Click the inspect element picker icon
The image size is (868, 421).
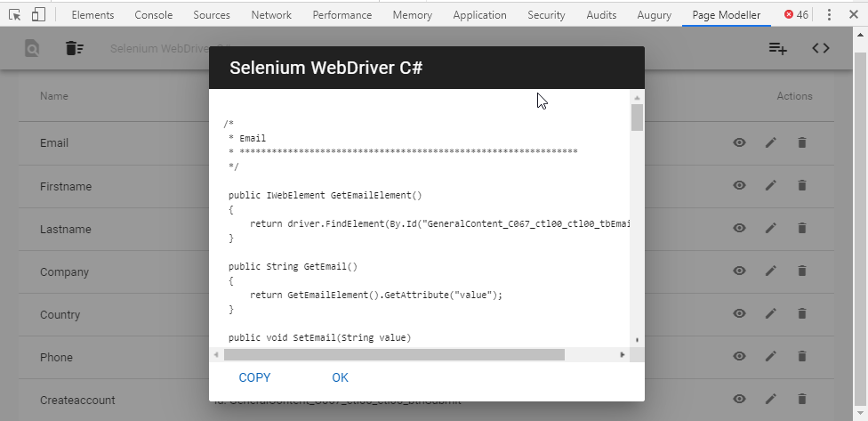(15, 15)
